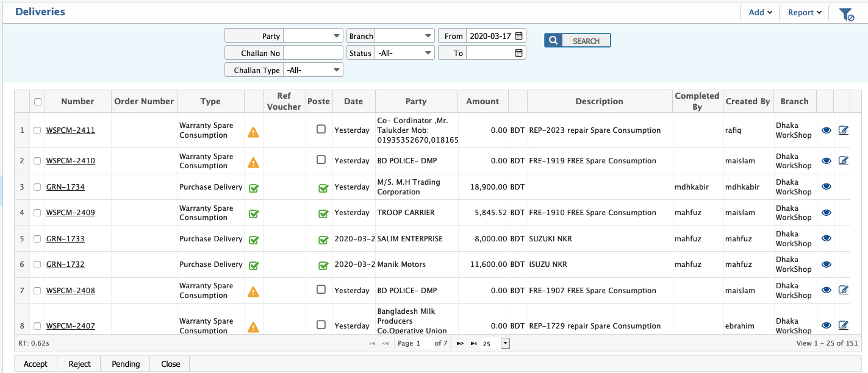The image size is (868, 373).
Task: View details of WSPCM-2411 via eye icon
Action: point(826,130)
